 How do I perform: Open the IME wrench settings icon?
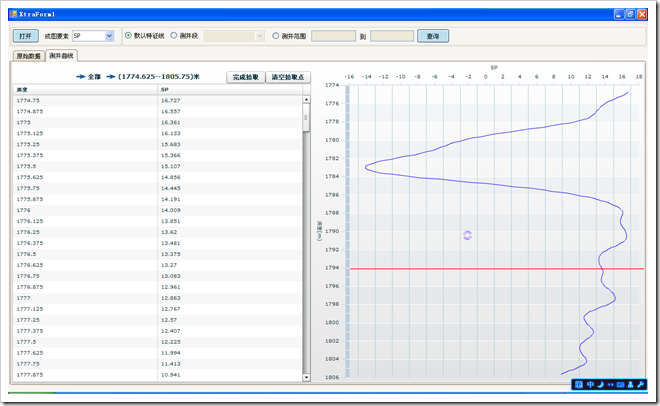click(641, 385)
